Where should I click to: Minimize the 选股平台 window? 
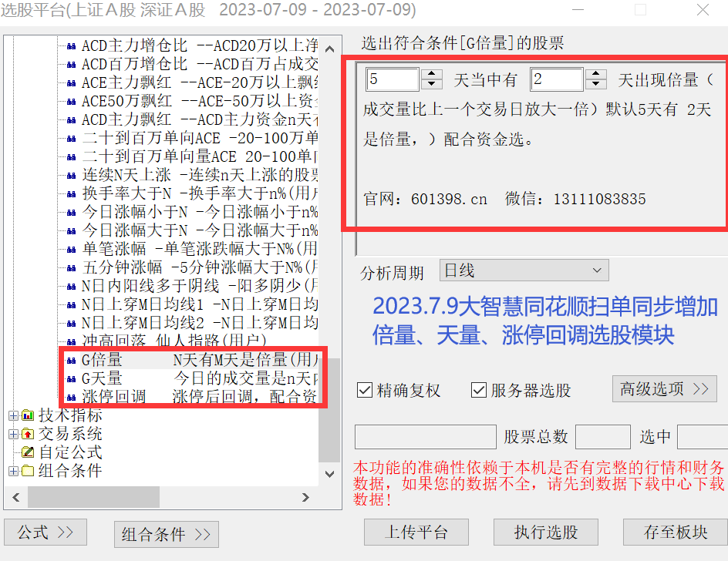click(x=578, y=10)
